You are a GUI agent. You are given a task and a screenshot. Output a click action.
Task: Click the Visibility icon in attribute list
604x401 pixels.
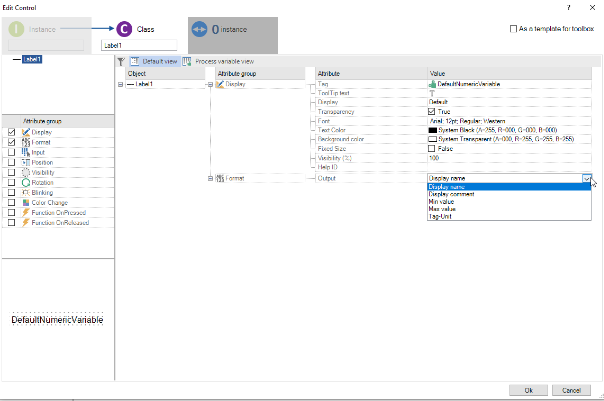(26, 172)
